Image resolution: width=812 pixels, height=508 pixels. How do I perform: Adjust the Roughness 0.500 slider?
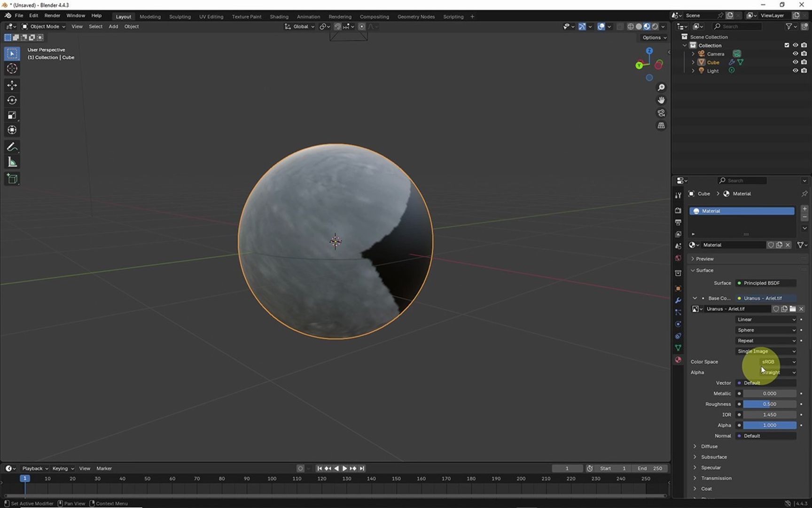[x=770, y=404]
